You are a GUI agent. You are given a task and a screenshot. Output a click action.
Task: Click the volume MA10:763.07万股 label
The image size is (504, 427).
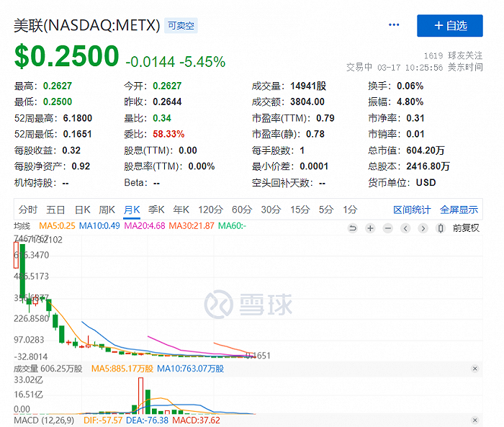click(190, 369)
